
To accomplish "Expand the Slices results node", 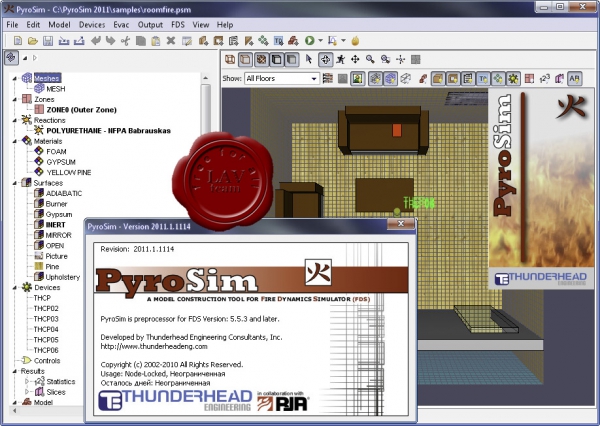I will point(27,392).
